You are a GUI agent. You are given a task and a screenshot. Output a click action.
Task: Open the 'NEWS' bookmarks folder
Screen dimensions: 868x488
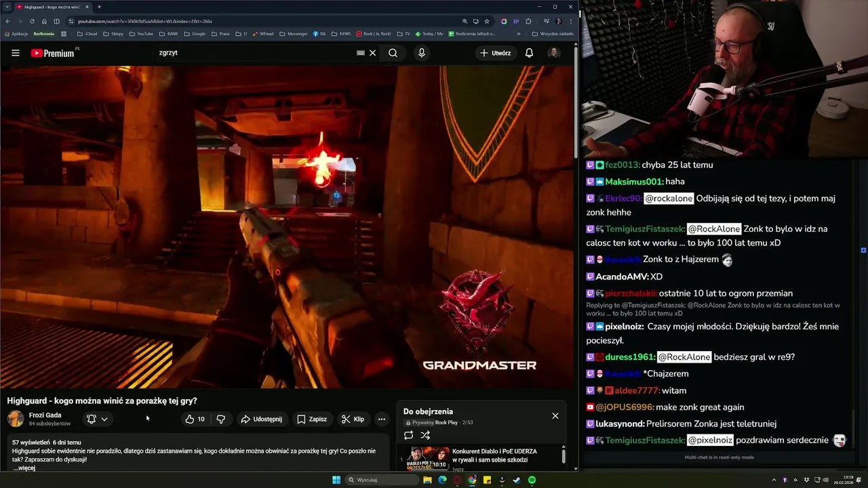(x=341, y=33)
